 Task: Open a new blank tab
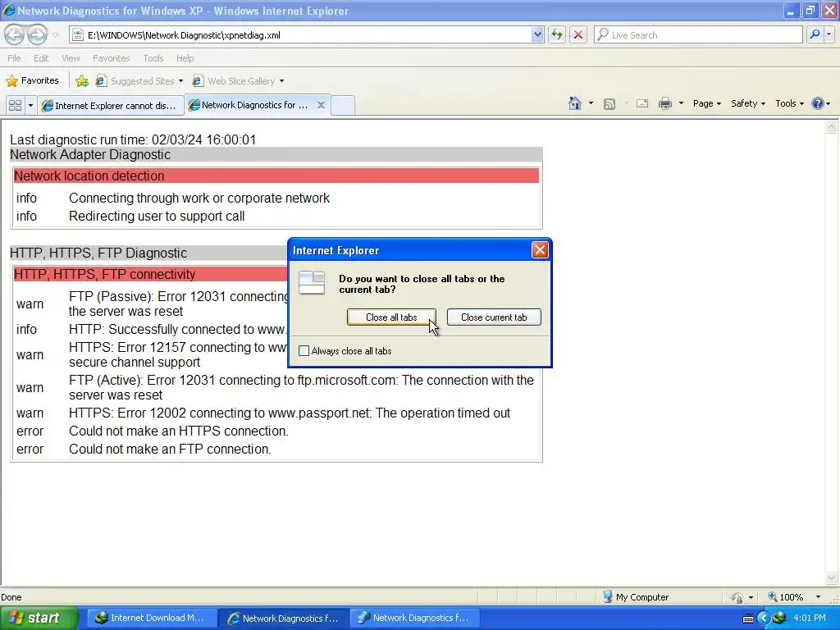coord(343,105)
